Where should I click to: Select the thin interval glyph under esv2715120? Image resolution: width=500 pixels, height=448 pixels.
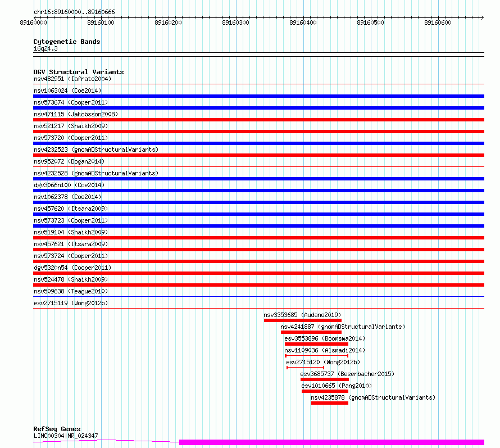click(306, 368)
